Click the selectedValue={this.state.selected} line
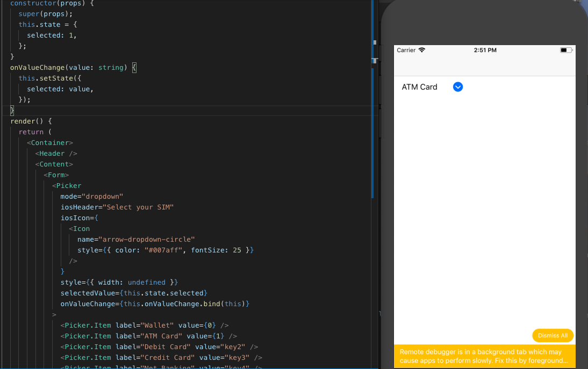Screen dimensions: 588x369 134,293
